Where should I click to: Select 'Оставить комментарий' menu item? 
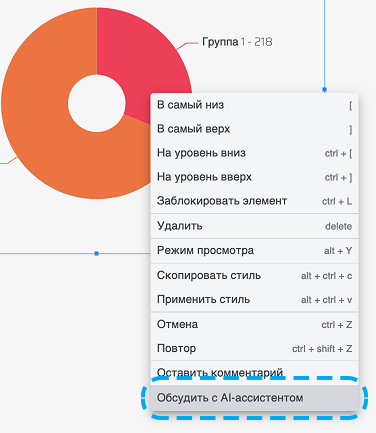(x=254, y=373)
